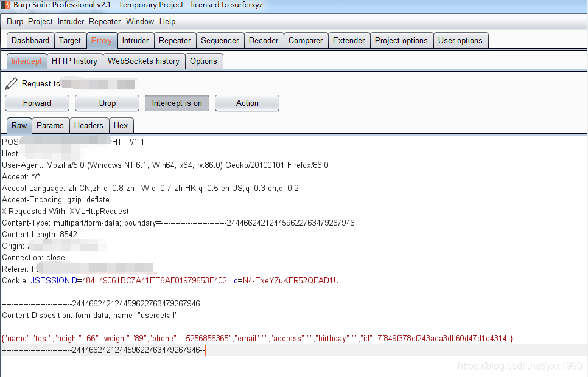This screenshot has height=377, width=588.
Task: Click the JSON body line with "name":"test"
Action: pos(257,339)
